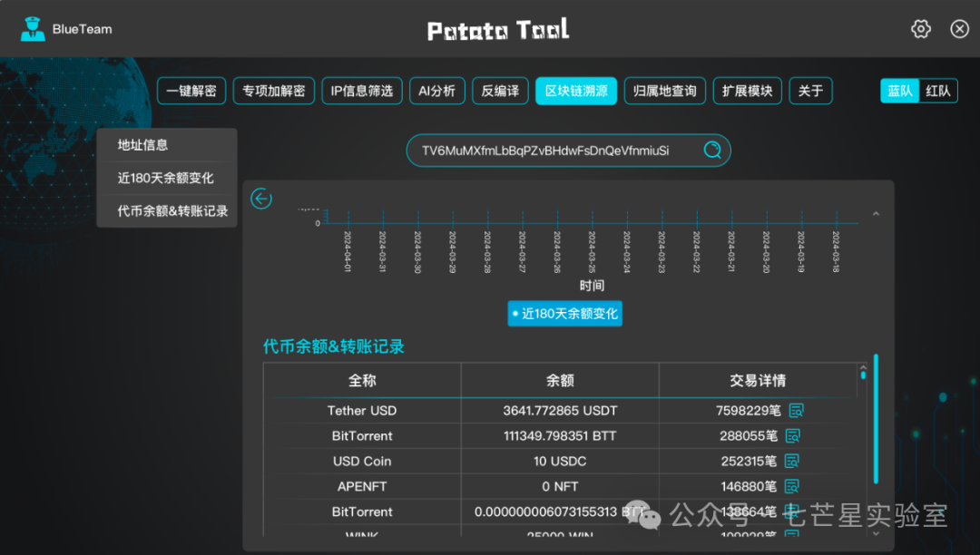Click the 代币余额&转账记录 section heading
Image resolution: width=980 pixels, height=555 pixels.
click(333, 346)
